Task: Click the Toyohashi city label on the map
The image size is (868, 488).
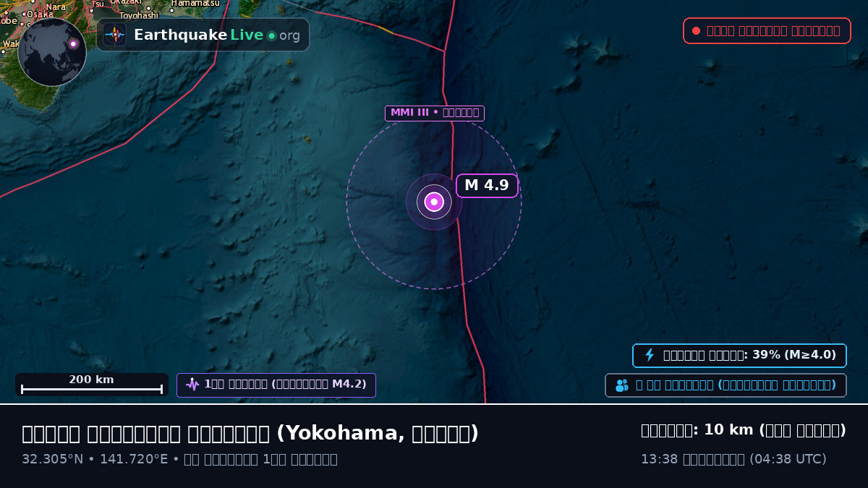Action: [x=139, y=15]
